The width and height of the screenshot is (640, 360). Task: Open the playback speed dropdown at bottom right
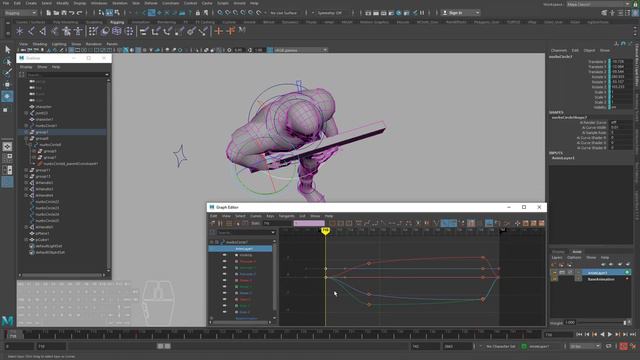pos(585,346)
